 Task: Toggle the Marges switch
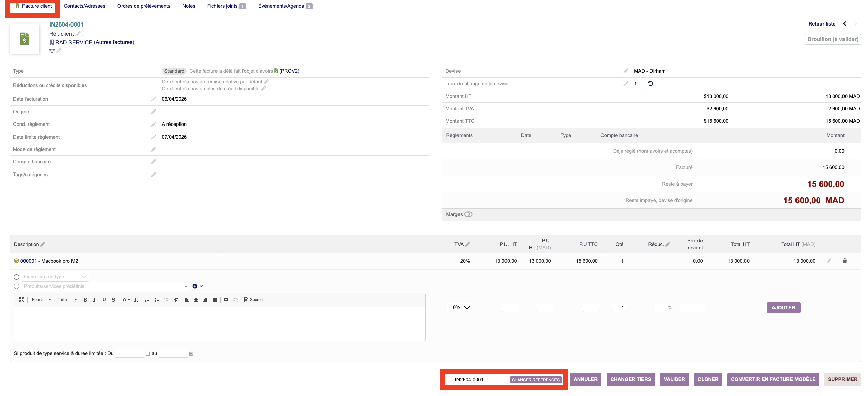coord(468,214)
